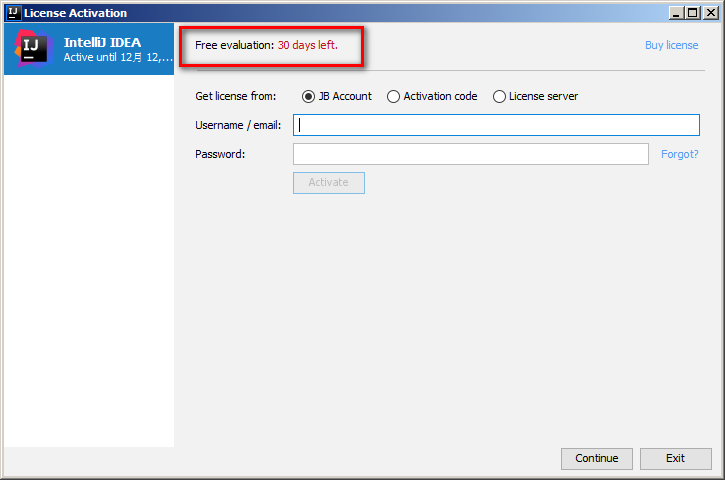
Task: Click the '30 days left.' evaluation text
Action: 307,45
